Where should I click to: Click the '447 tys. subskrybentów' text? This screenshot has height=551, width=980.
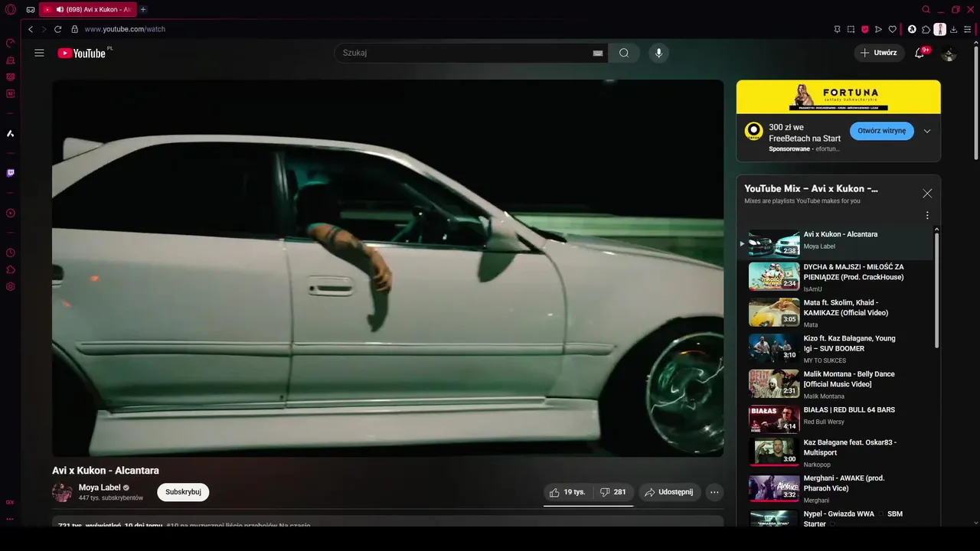pyautogui.click(x=111, y=498)
